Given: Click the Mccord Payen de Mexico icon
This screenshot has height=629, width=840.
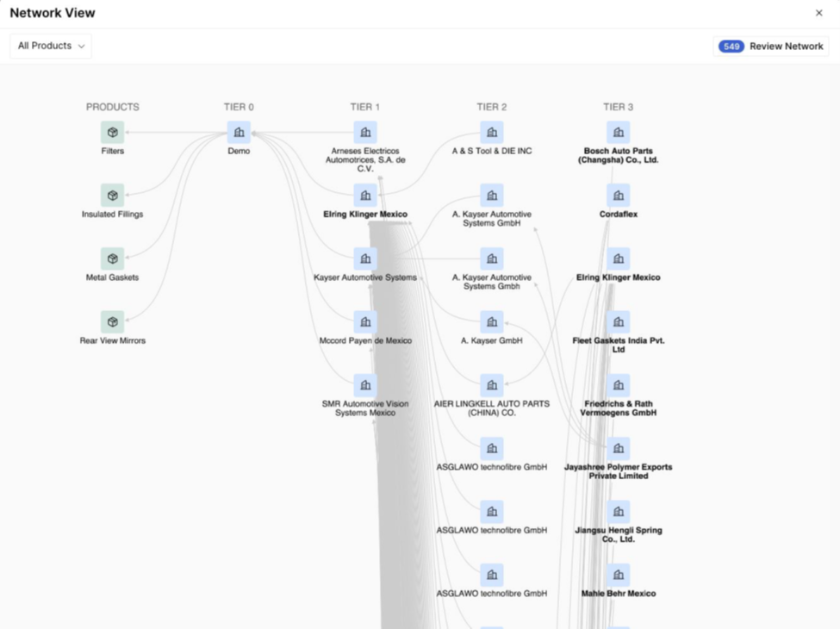Looking at the screenshot, I should [x=365, y=322].
